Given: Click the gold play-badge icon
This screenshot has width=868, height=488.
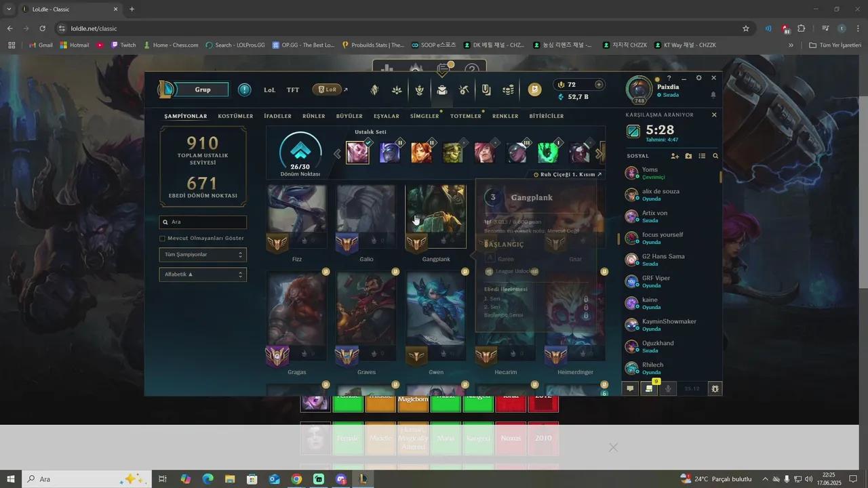Looking at the screenshot, I should coord(535,89).
